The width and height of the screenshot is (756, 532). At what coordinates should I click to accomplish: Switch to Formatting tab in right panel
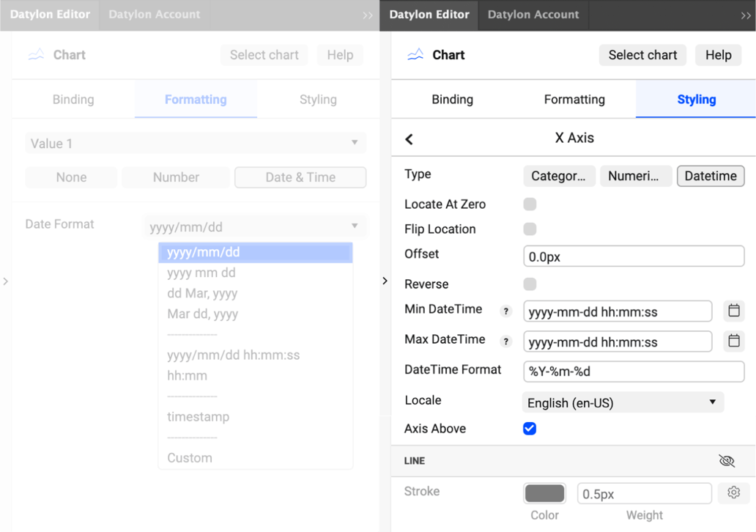click(x=574, y=100)
